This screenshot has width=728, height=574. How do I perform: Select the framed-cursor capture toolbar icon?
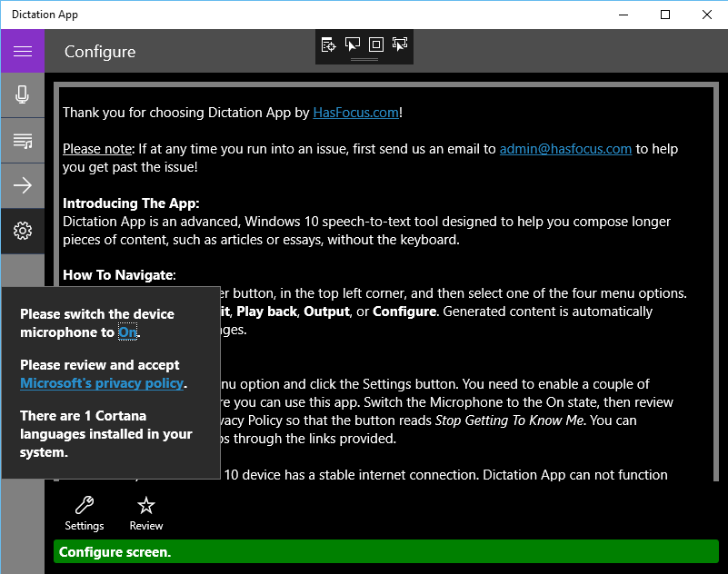[399, 44]
